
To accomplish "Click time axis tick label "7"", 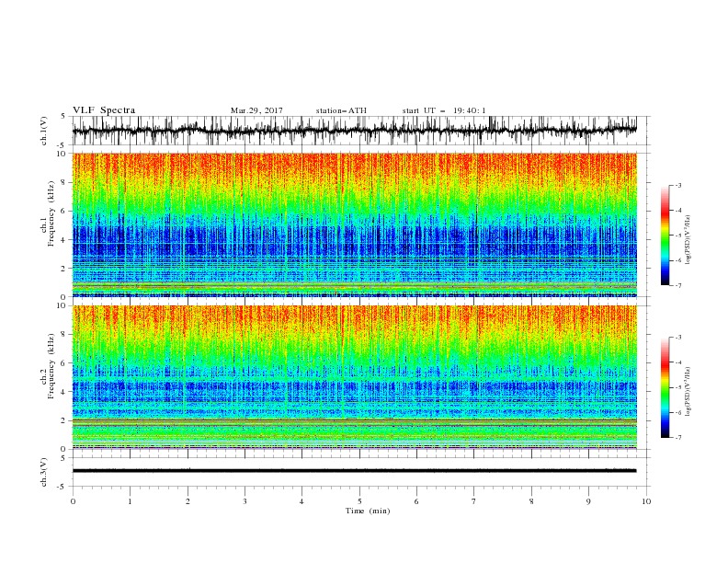I will click(473, 501).
